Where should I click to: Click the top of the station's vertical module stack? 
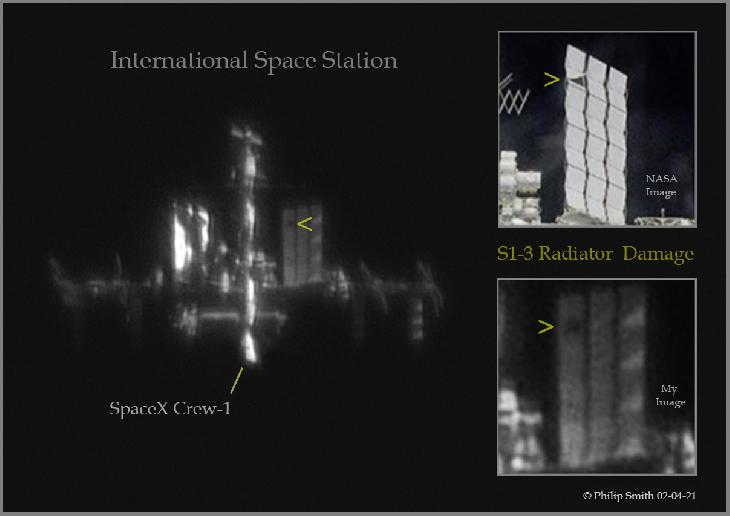(x=243, y=137)
